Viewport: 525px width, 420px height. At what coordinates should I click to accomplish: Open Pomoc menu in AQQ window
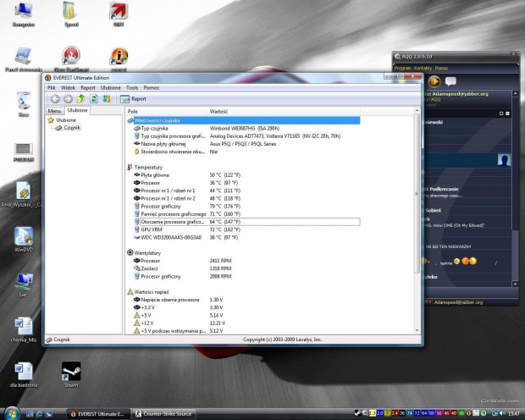point(441,69)
